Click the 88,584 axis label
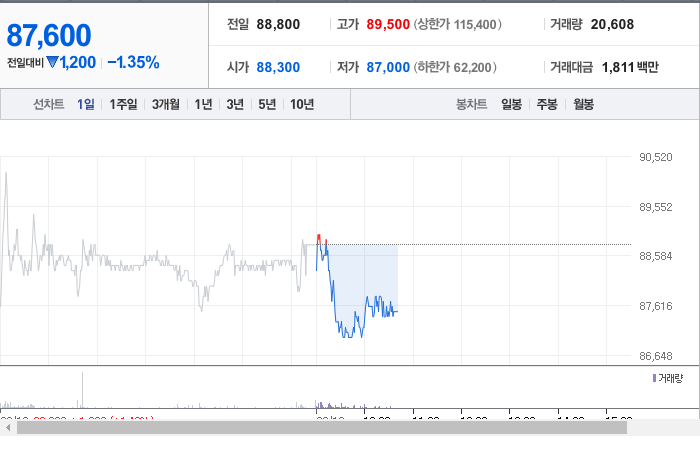The width and height of the screenshot is (700, 450). pos(656,256)
